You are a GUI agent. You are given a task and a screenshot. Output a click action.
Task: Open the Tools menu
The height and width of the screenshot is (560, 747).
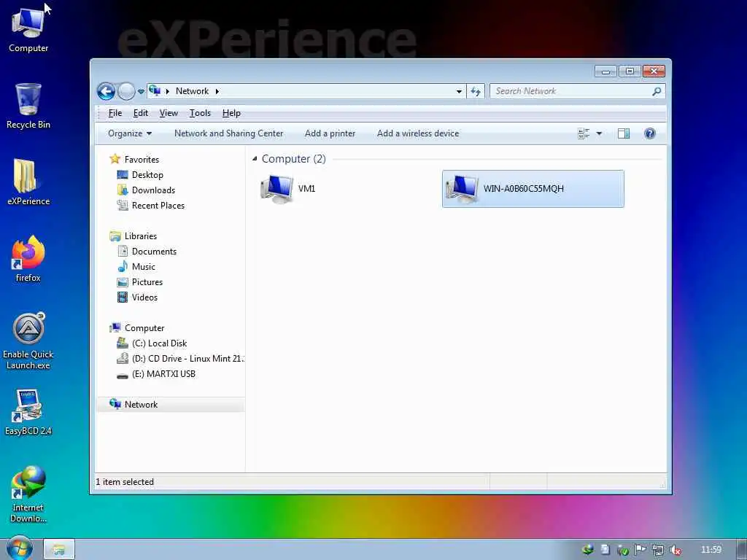tap(200, 113)
